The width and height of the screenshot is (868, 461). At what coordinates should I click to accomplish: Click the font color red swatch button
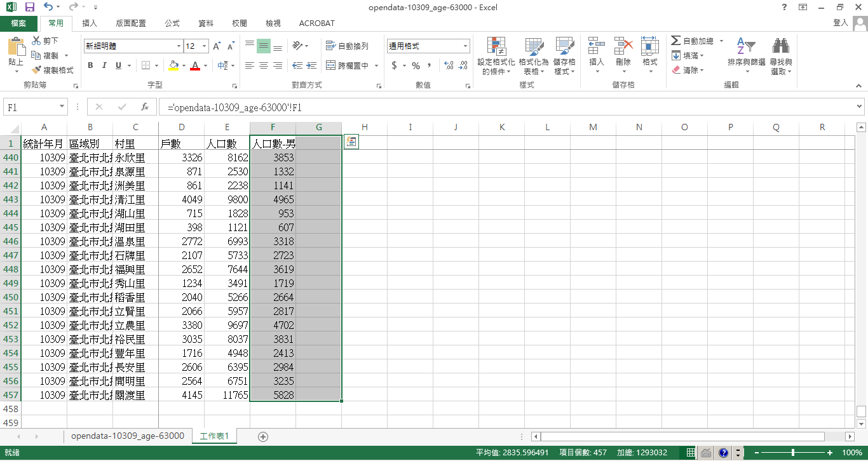point(195,65)
